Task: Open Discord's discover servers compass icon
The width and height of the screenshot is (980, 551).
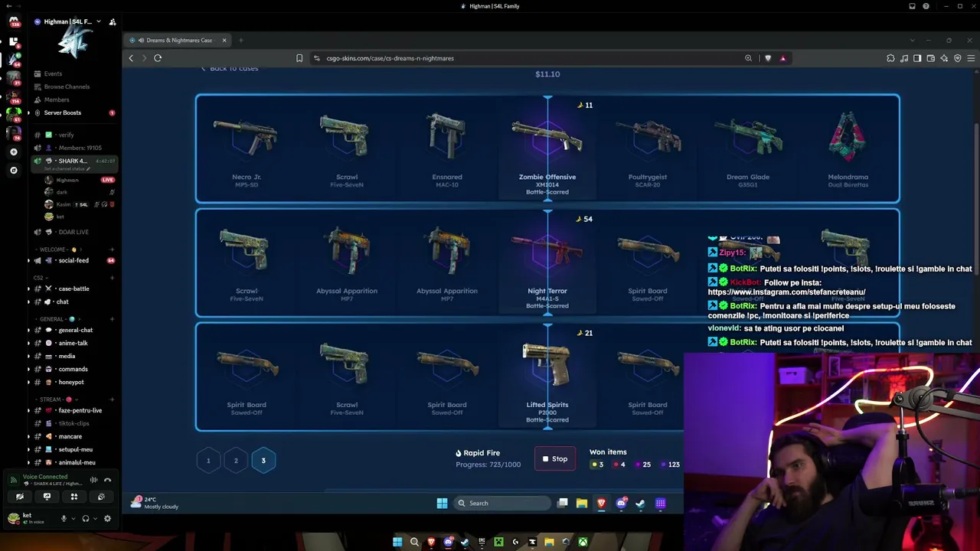Action: point(14,170)
